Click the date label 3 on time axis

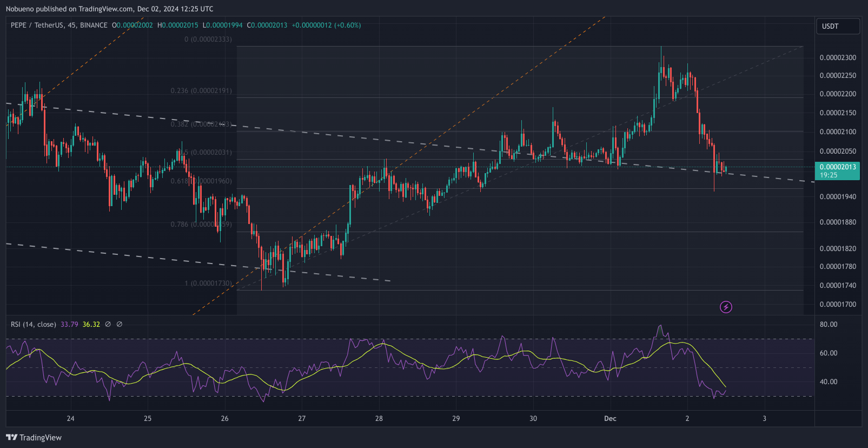click(764, 418)
